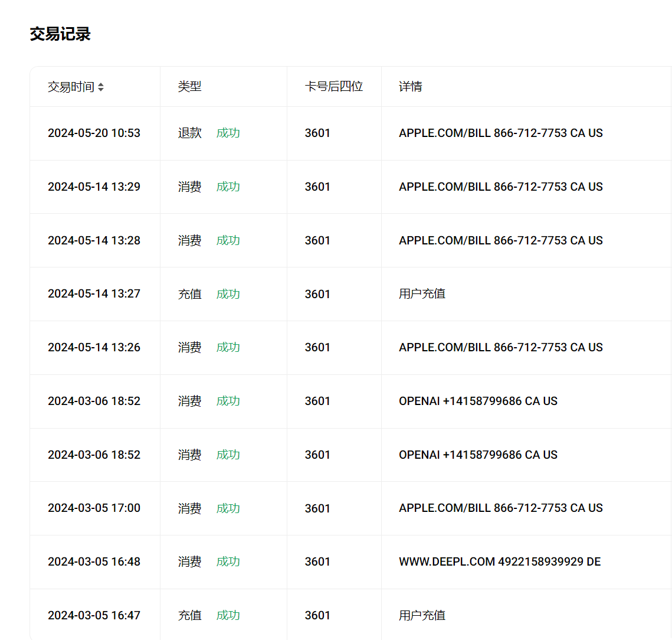
Task: Click the 交易记录 page heading
Action: click(x=60, y=34)
